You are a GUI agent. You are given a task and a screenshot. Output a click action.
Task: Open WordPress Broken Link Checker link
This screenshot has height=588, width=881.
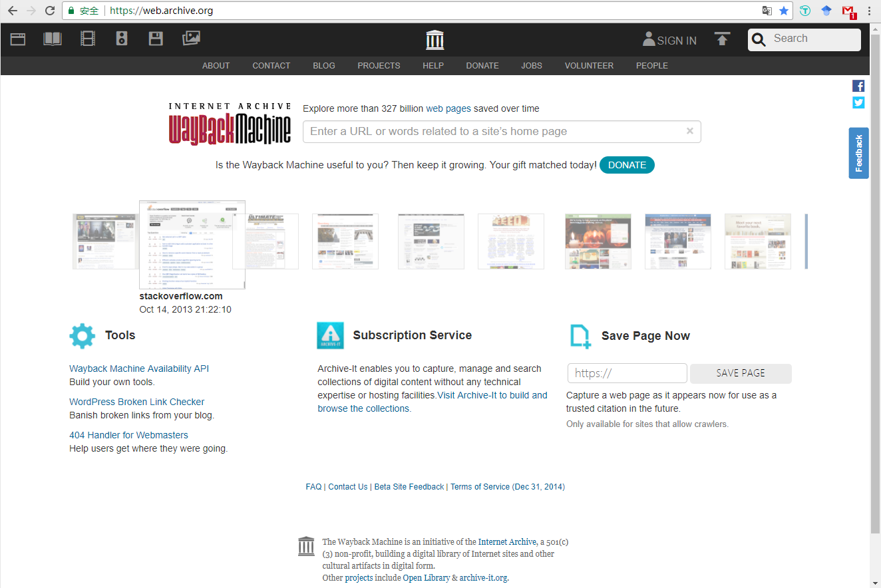136,402
